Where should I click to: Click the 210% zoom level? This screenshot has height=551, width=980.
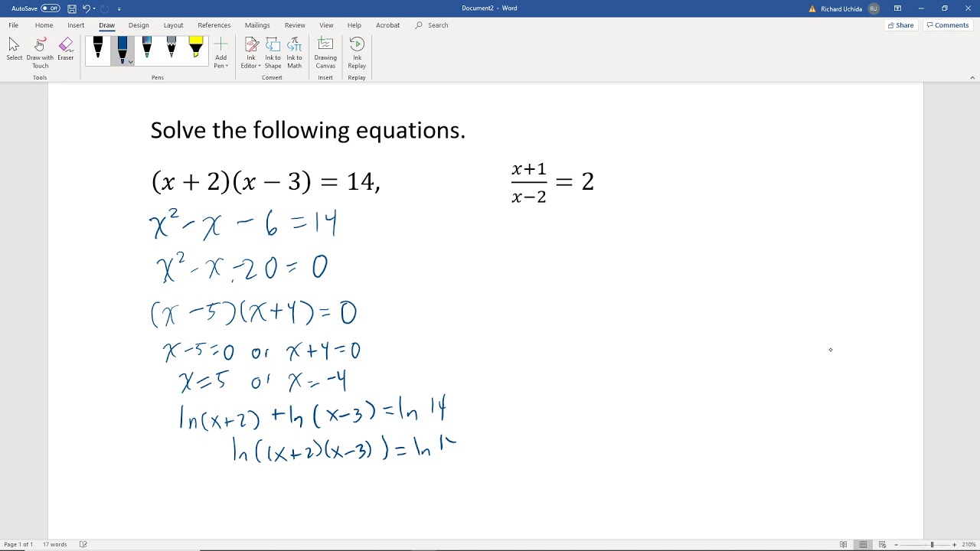click(969, 544)
